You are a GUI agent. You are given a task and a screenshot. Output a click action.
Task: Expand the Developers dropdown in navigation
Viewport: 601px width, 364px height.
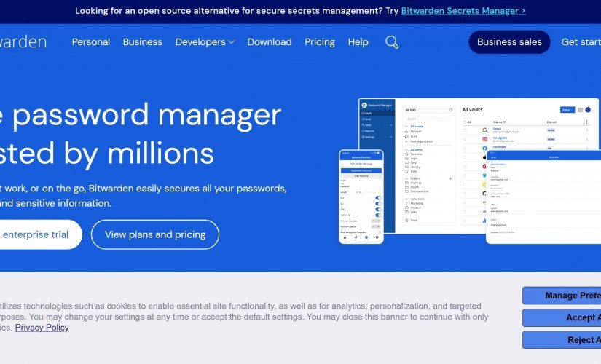point(205,42)
